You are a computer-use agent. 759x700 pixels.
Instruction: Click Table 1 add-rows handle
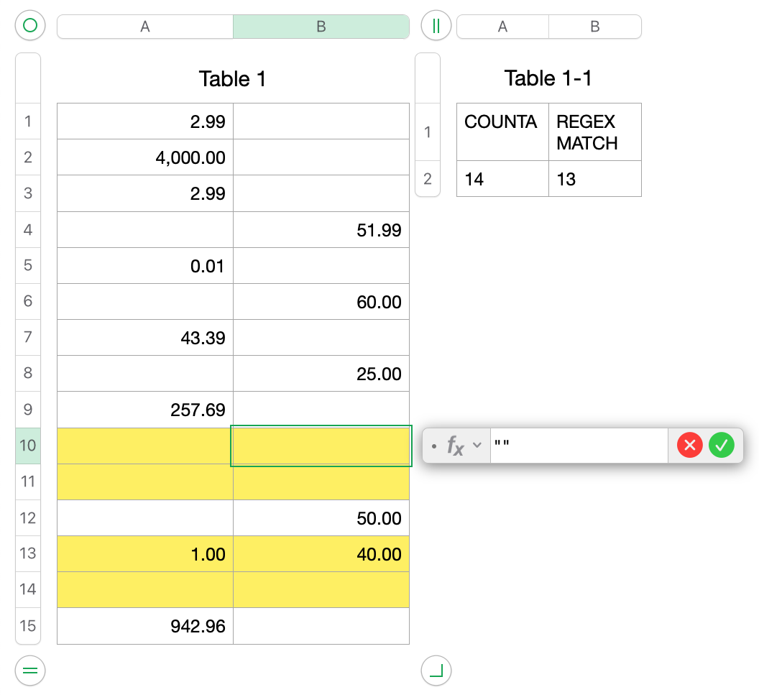pyautogui.click(x=30, y=670)
